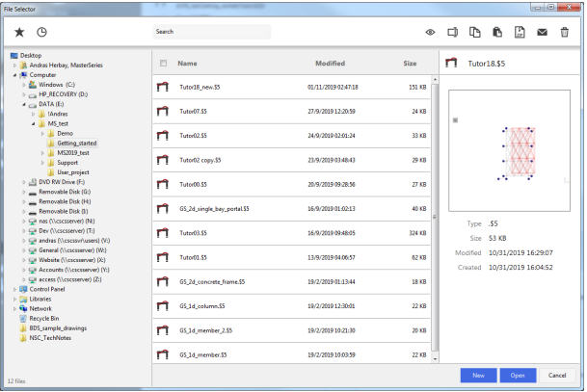The image size is (587, 392).
Task: Click the rename file icon
Action: pyautogui.click(x=453, y=32)
